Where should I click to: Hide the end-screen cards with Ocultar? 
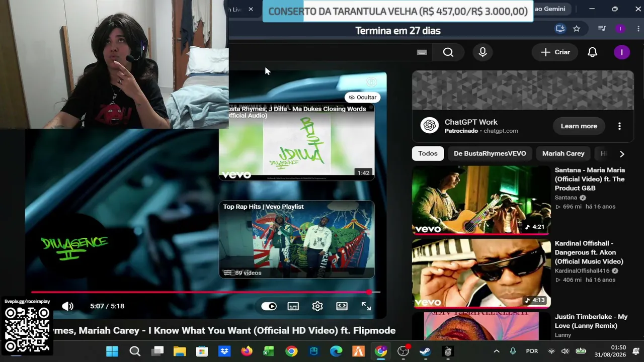click(x=362, y=97)
